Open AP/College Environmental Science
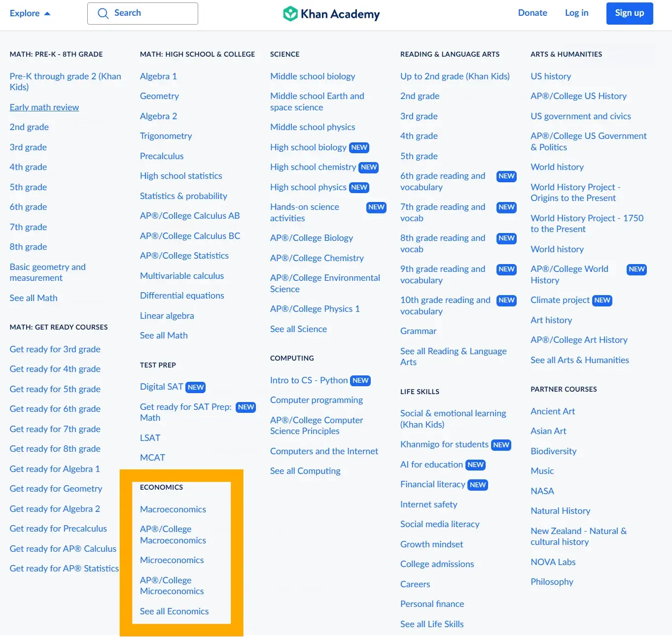This screenshot has height=637, width=672. tap(325, 283)
